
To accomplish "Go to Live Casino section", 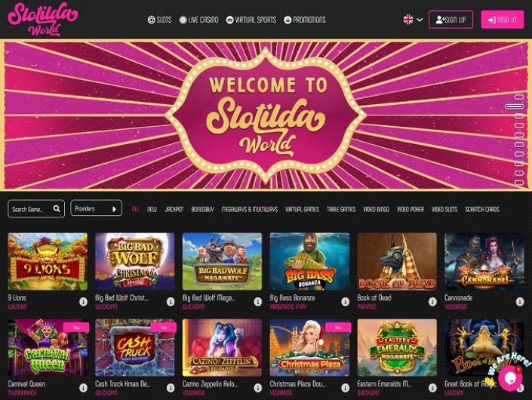I will (x=198, y=20).
